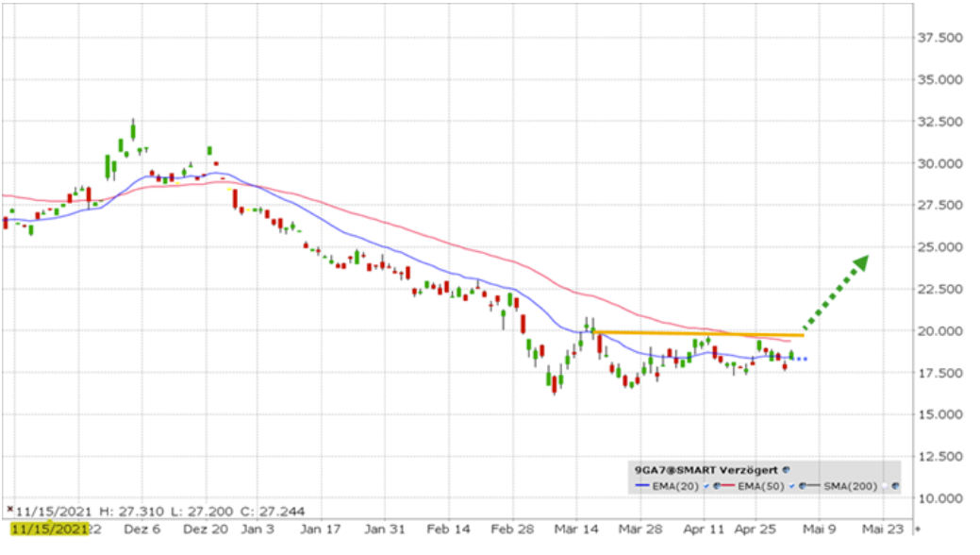Click the EMA(50) legend label
980x555 pixels.
[761, 486]
